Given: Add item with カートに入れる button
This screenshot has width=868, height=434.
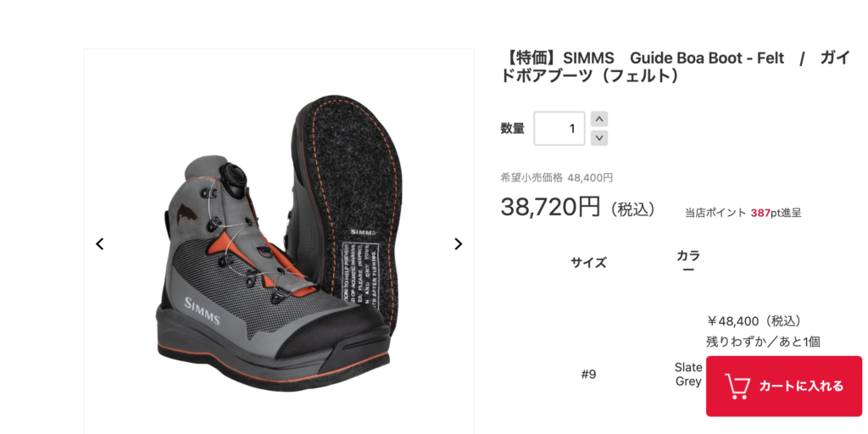Looking at the screenshot, I should (x=784, y=386).
